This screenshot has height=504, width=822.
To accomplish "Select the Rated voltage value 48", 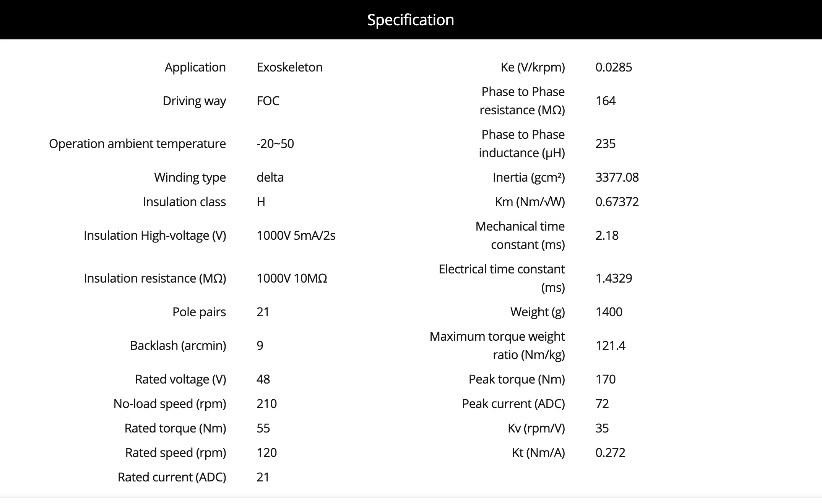I will pyautogui.click(x=263, y=379).
